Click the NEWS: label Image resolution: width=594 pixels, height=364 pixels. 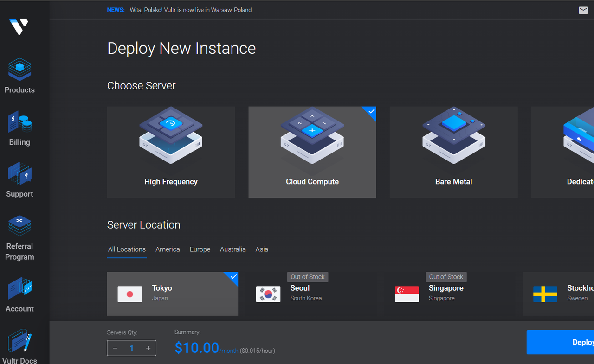point(116,10)
